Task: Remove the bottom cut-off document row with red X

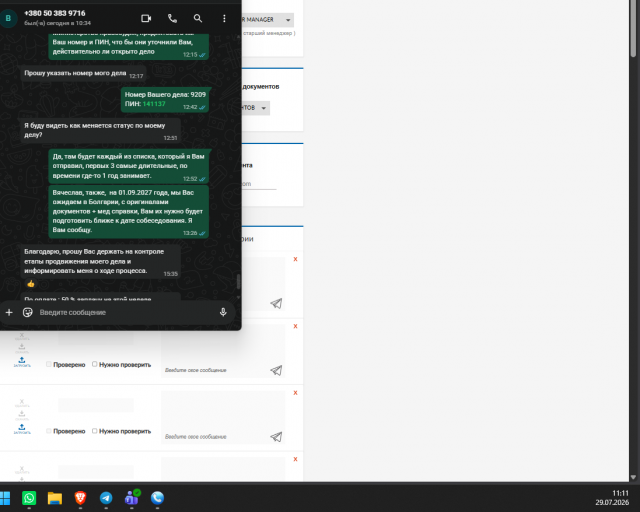Action: (x=296, y=459)
